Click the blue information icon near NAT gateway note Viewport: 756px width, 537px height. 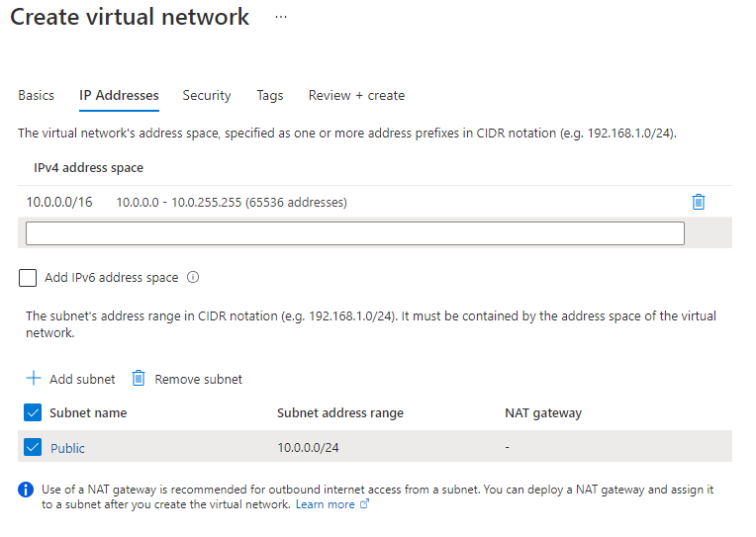coord(26,490)
